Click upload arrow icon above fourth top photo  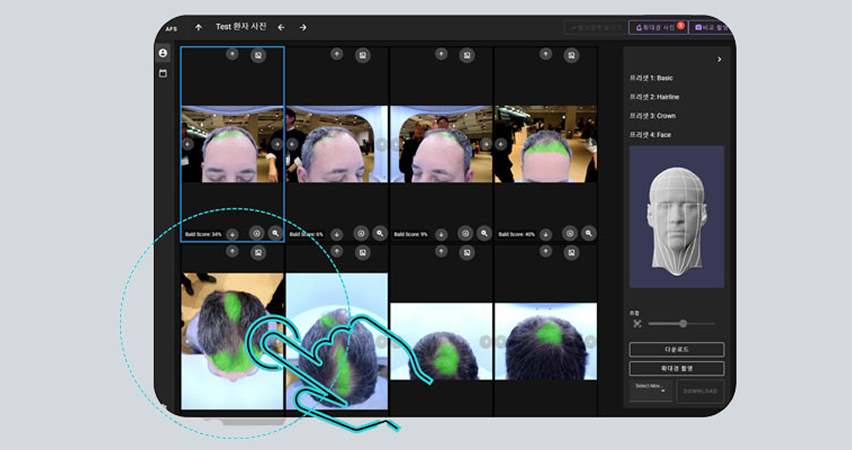(546, 55)
